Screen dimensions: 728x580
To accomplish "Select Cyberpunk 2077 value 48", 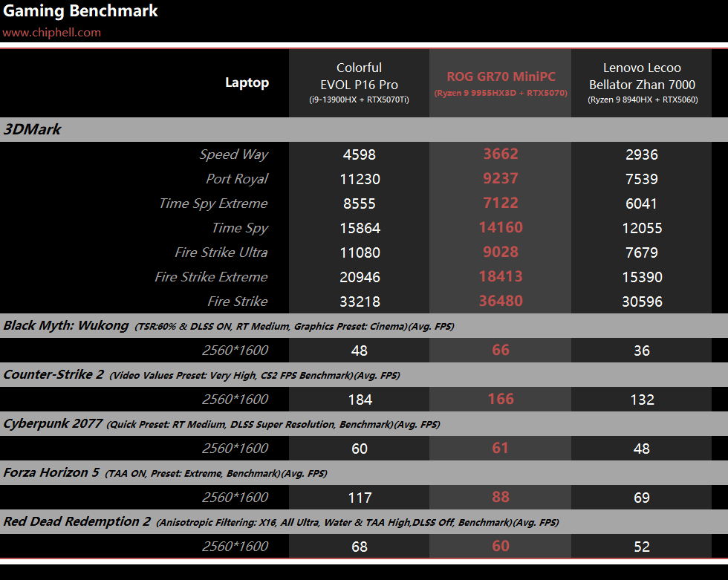I will [642, 449].
